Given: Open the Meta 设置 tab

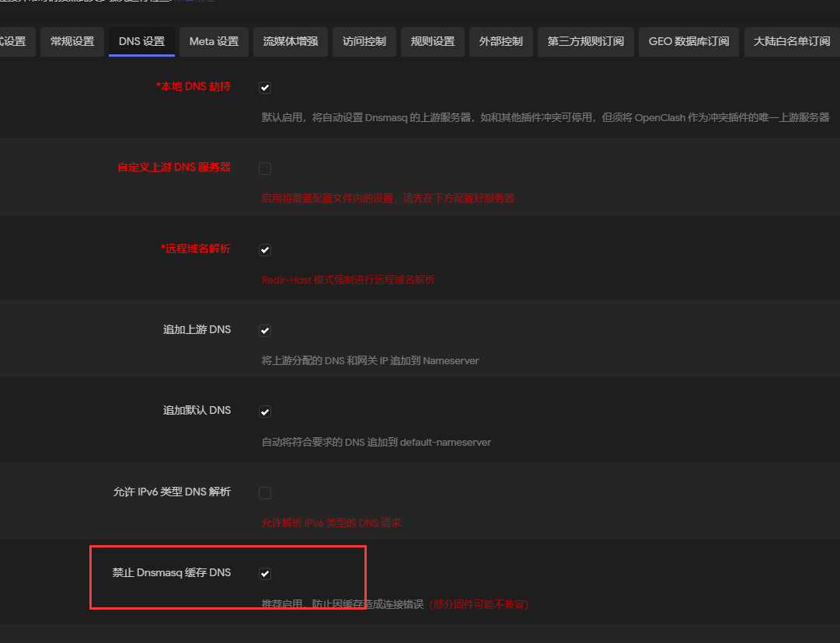Looking at the screenshot, I should tap(213, 41).
